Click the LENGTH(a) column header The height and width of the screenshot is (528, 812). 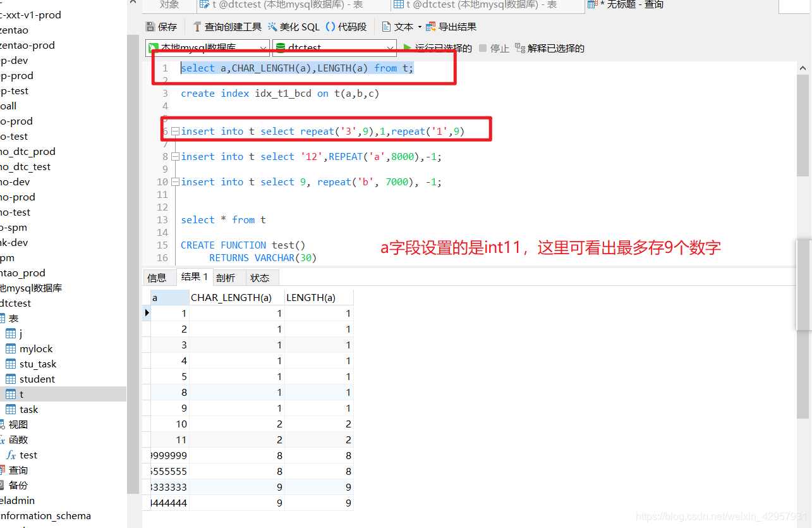tap(319, 297)
